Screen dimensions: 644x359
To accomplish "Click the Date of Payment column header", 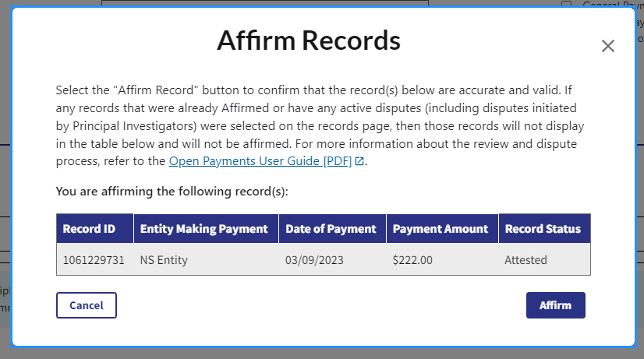I will [x=331, y=229].
